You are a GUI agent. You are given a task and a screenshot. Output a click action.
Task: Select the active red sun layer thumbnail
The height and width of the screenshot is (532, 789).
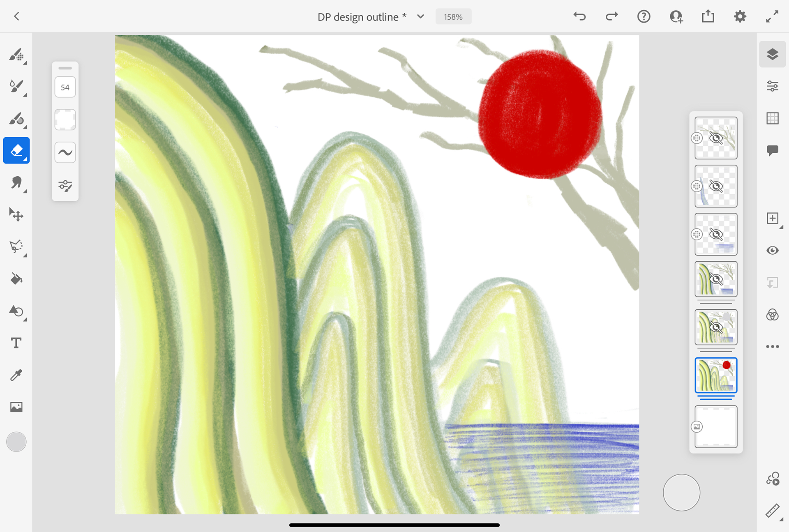click(x=716, y=375)
